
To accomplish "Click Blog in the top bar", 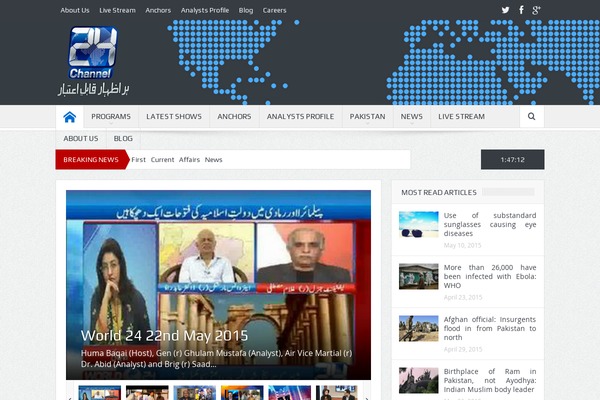I will (246, 10).
